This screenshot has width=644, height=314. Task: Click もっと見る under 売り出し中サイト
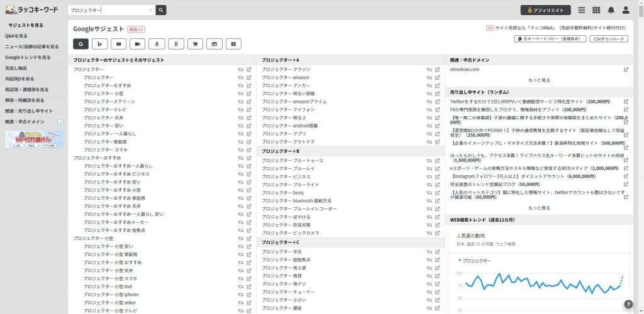click(539, 208)
